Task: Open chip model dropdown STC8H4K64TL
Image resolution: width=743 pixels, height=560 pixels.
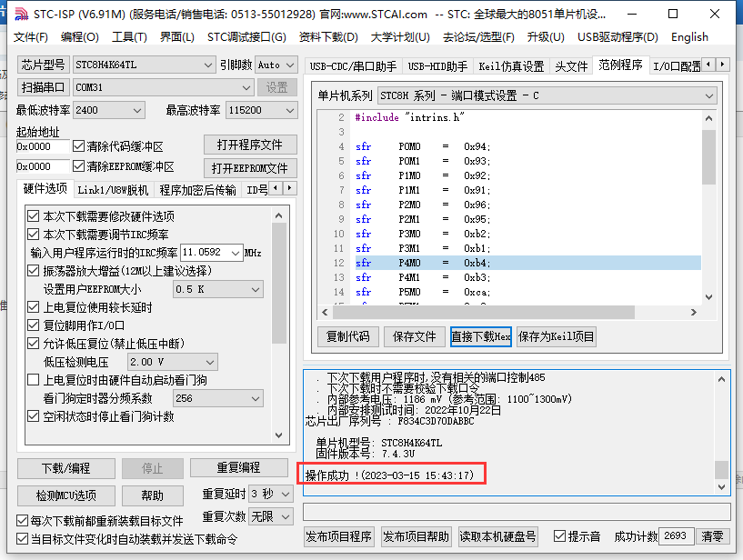Action: point(144,65)
